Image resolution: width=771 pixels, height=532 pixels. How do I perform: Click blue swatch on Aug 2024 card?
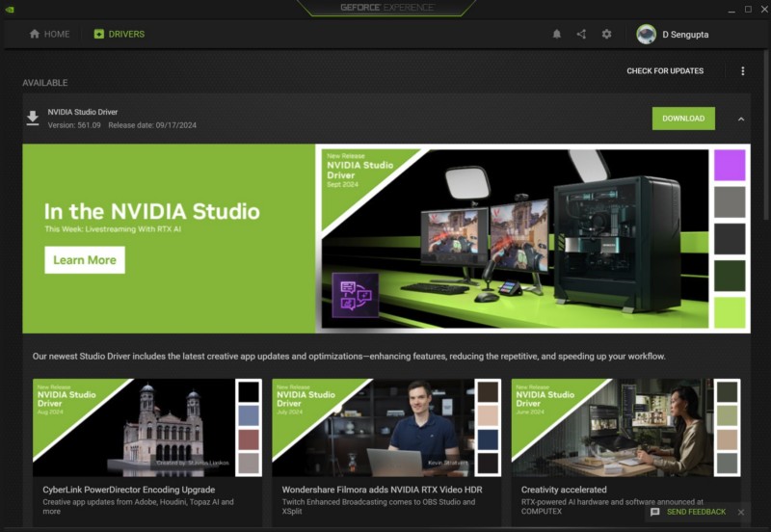249,416
